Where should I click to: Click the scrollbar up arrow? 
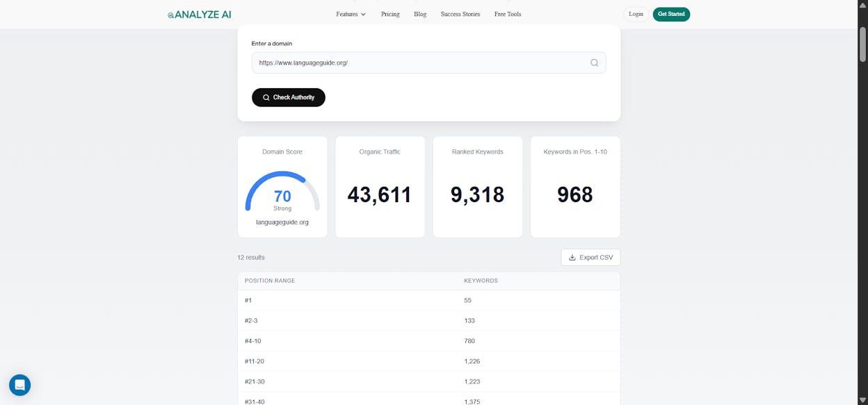tap(862, 3)
